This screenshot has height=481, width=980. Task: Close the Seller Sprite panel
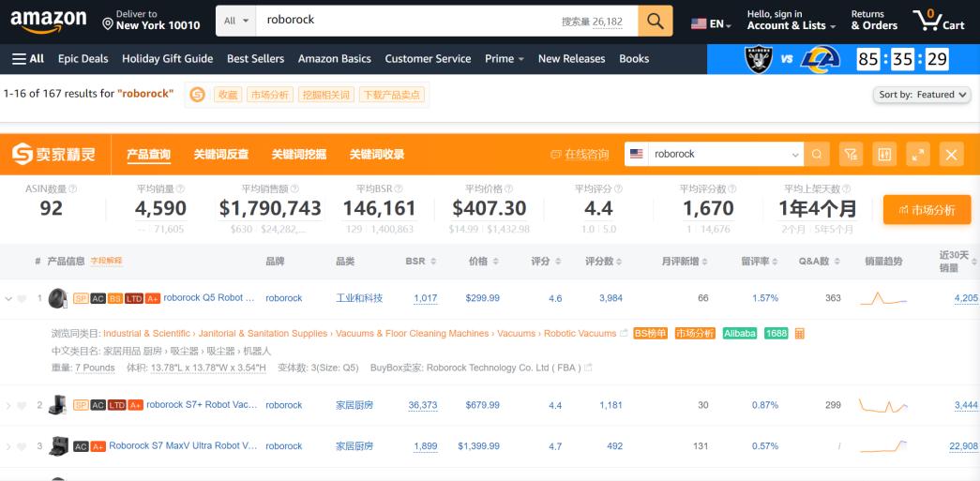point(951,155)
